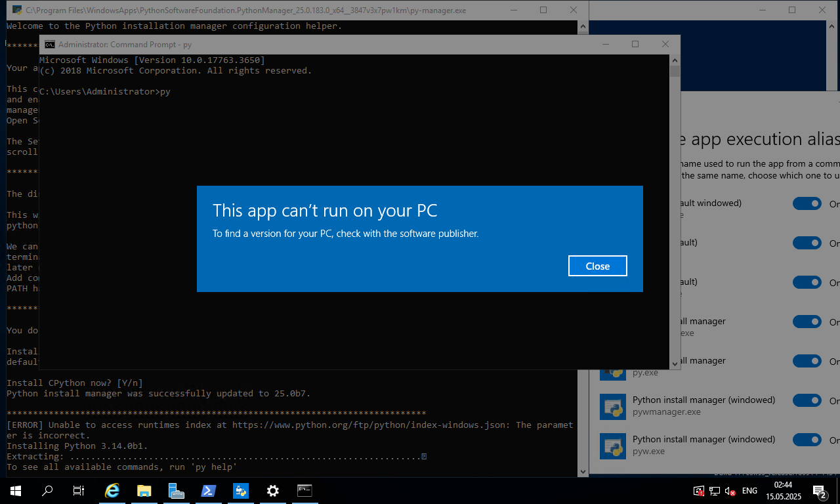Toggle the alias switch for pywmanager.exe

pyautogui.click(x=807, y=400)
